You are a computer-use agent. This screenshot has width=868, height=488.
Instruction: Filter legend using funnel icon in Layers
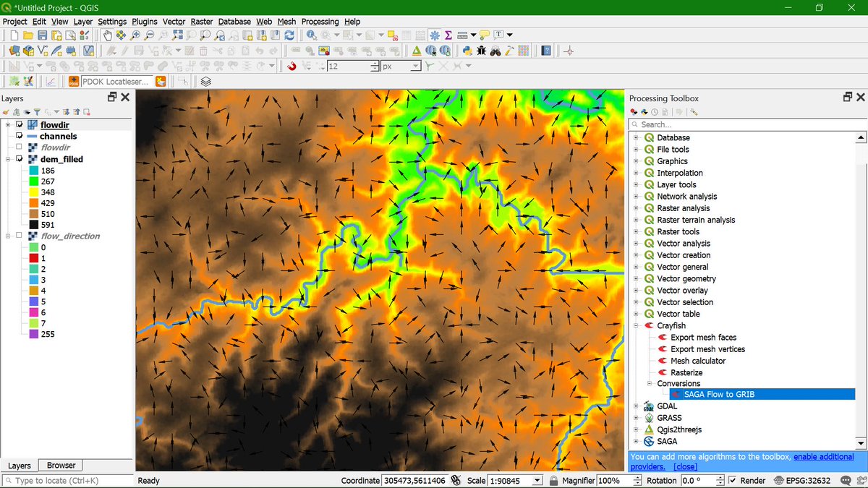click(37, 112)
